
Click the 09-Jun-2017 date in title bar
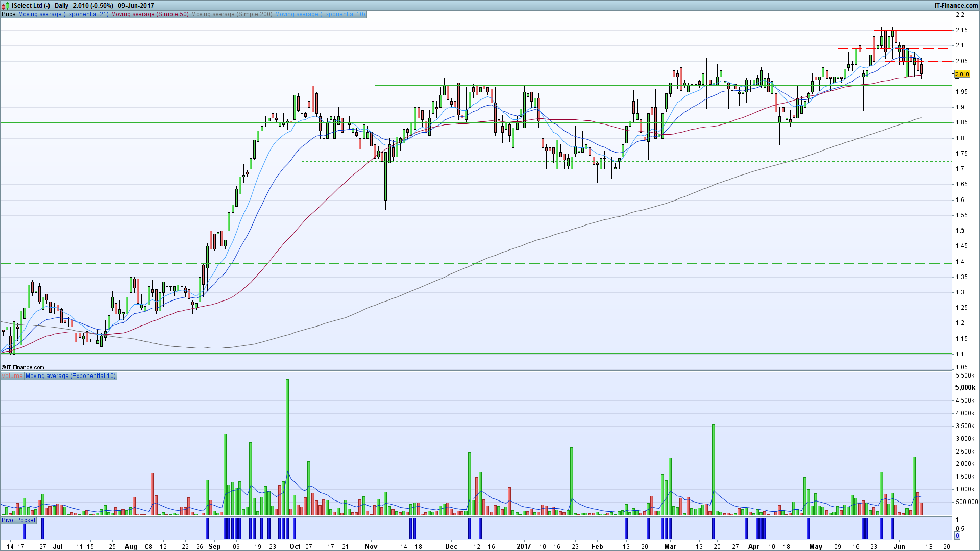click(x=136, y=6)
